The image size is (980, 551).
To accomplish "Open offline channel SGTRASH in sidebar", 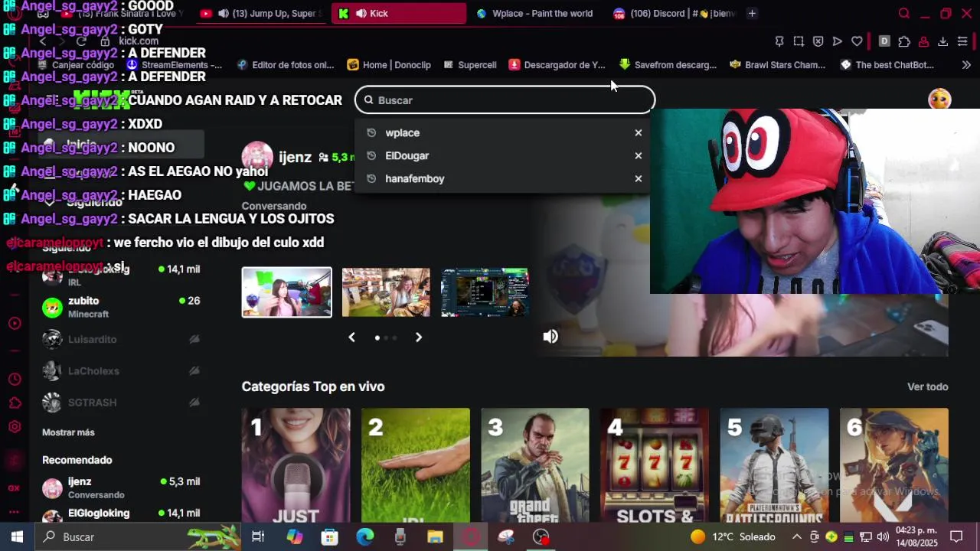I will click(121, 403).
